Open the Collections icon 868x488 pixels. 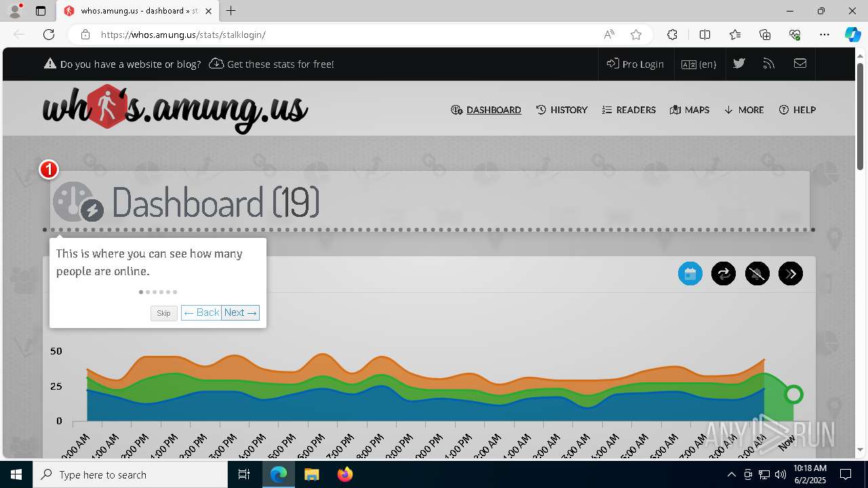point(765,35)
